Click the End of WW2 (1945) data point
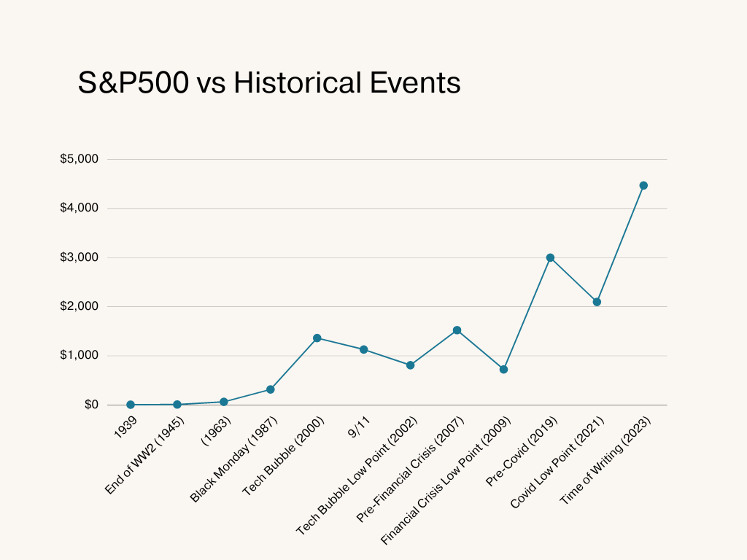The image size is (747, 560). coord(177,405)
